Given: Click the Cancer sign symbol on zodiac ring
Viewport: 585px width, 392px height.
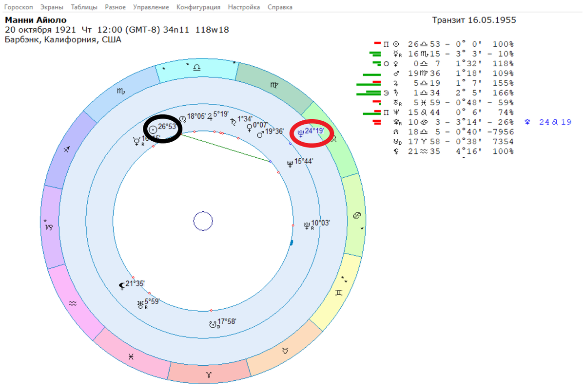Looking at the screenshot, I should point(357,215).
